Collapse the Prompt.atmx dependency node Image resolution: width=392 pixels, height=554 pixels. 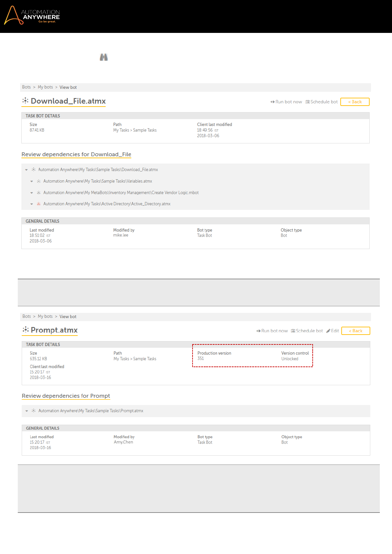pyautogui.click(x=27, y=411)
